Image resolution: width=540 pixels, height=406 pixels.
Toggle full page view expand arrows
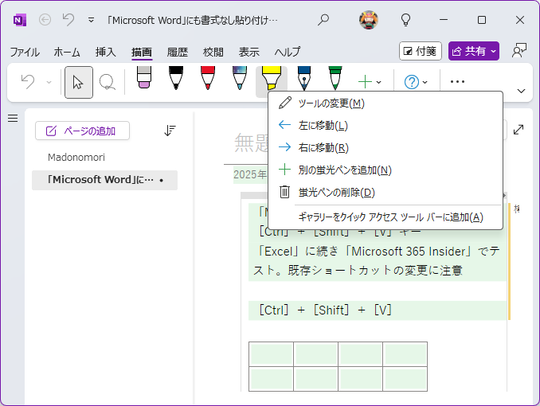click(x=518, y=129)
